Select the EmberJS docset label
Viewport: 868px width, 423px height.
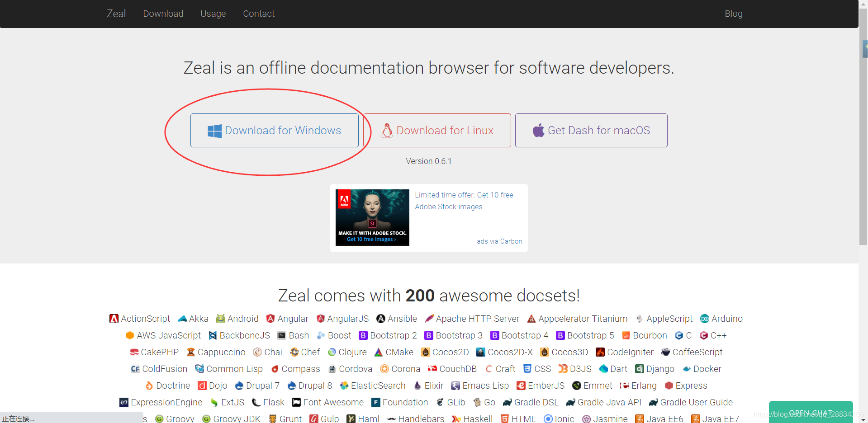[x=546, y=385]
